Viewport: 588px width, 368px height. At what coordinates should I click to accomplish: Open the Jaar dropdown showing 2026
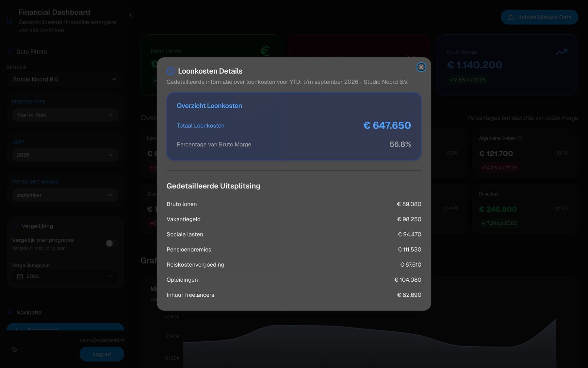[65, 155]
